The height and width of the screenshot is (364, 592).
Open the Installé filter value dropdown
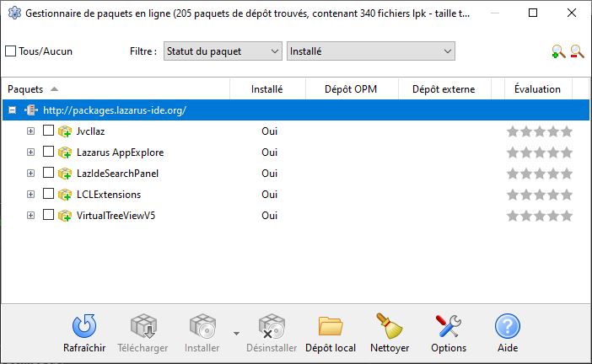pyautogui.click(x=371, y=51)
